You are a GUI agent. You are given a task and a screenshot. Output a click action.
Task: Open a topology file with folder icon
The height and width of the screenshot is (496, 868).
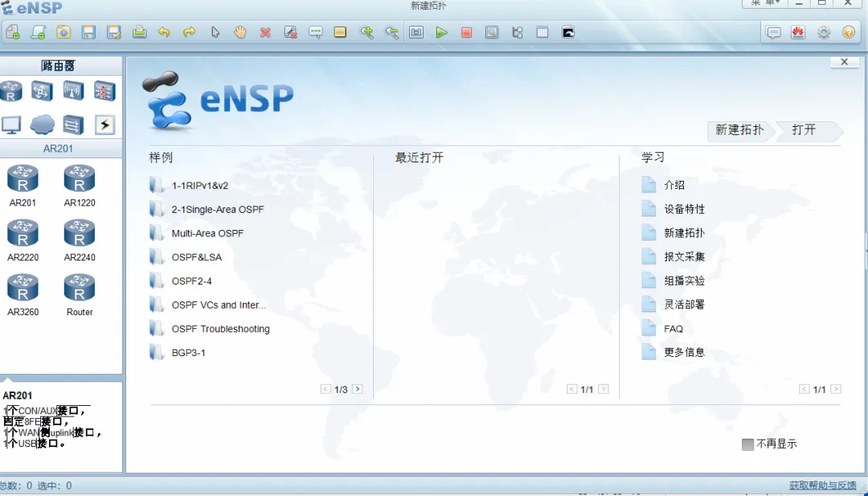pyautogui.click(x=63, y=32)
